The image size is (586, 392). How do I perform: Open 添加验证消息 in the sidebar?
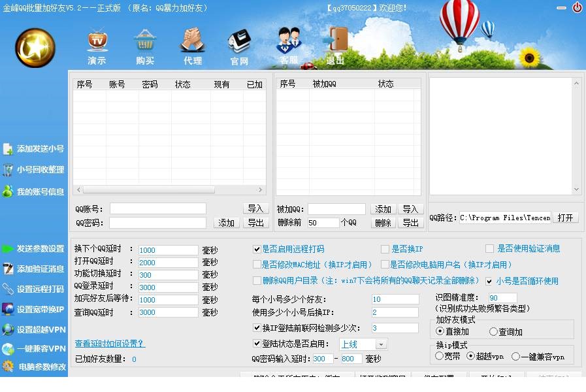pos(33,269)
